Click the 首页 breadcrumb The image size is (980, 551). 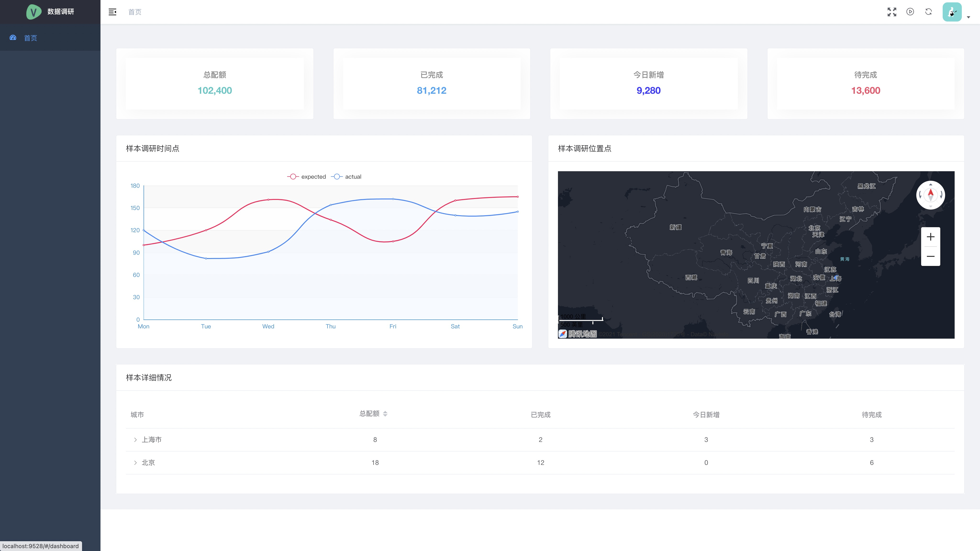click(135, 12)
